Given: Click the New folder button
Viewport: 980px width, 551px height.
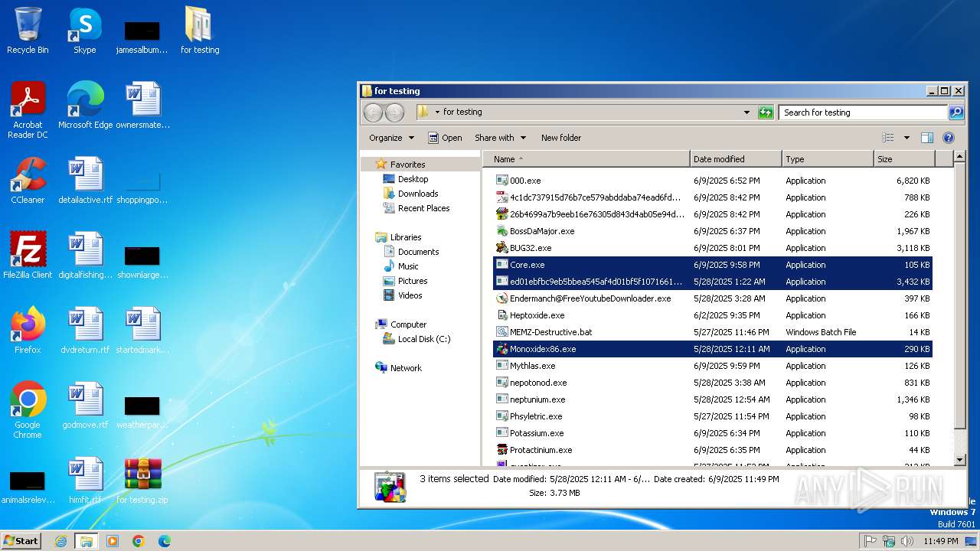Looking at the screenshot, I should pos(561,138).
